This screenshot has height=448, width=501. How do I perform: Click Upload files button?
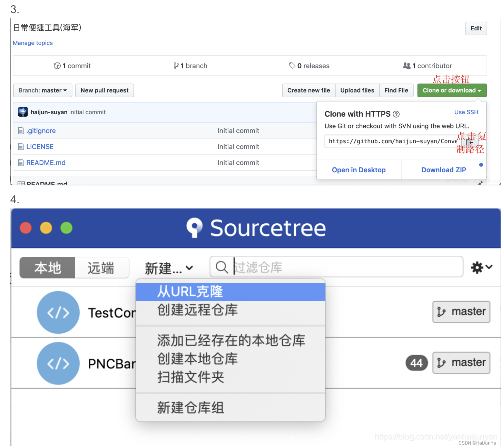tap(357, 90)
